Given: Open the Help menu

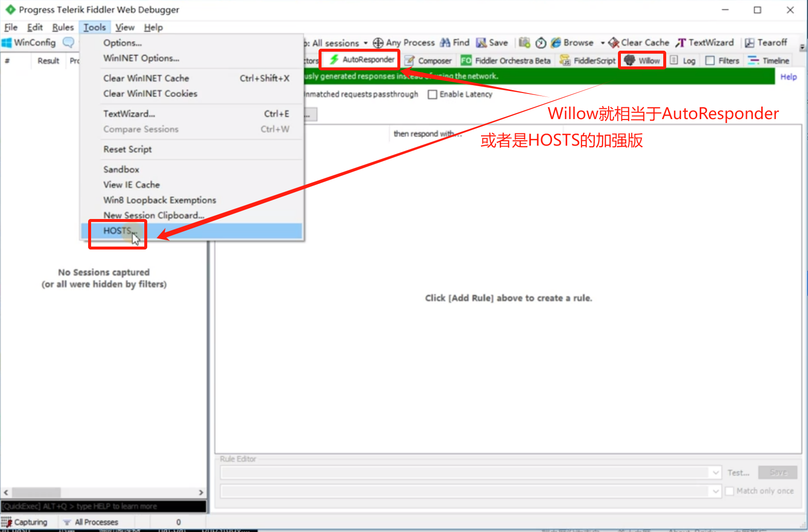Looking at the screenshot, I should (153, 28).
